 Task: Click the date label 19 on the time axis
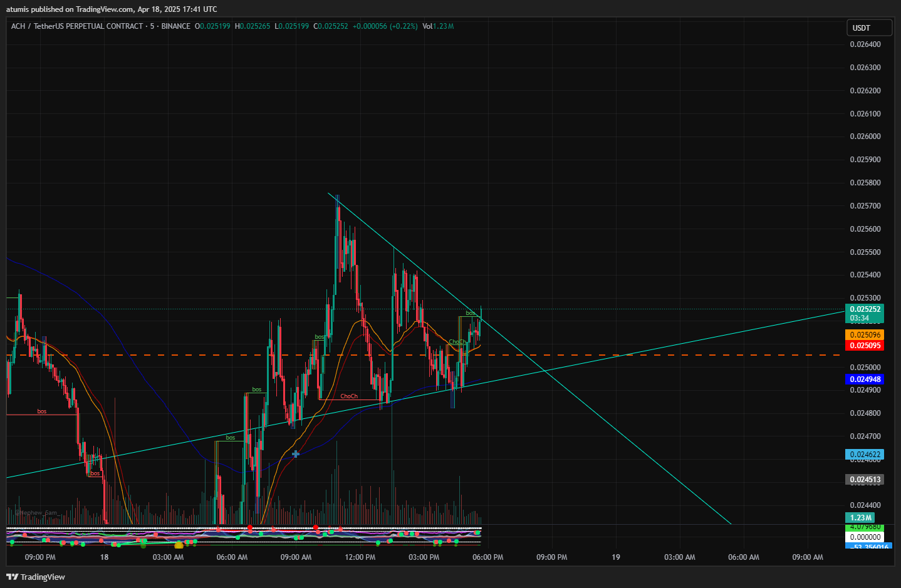point(616,557)
